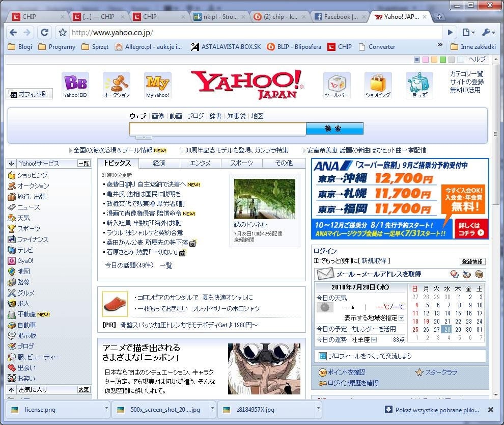504x425 pixels.
Task: Open the ショッピング shopping bag header icon
Action: [378, 83]
